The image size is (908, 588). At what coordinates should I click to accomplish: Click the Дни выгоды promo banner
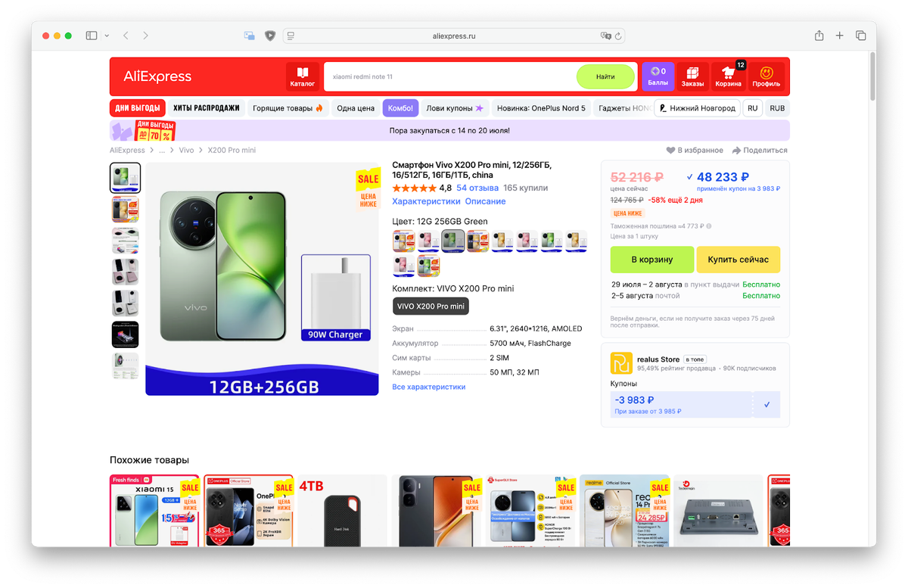[449, 130]
